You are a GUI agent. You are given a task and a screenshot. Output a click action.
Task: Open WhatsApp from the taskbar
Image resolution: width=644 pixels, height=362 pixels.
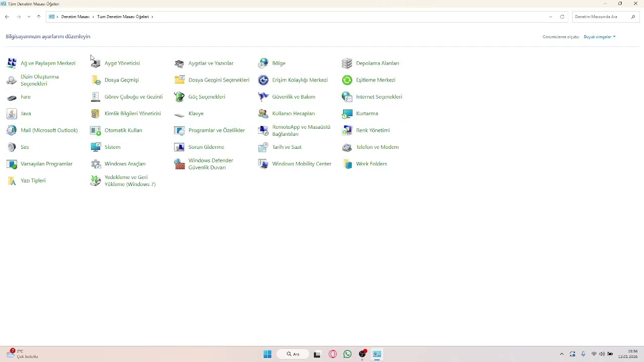pos(347,354)
